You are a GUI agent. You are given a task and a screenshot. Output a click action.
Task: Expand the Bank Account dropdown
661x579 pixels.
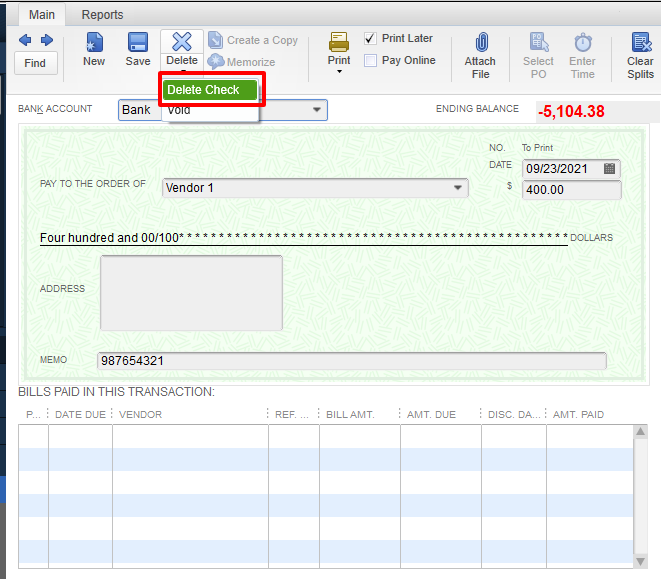pos(316,110)
